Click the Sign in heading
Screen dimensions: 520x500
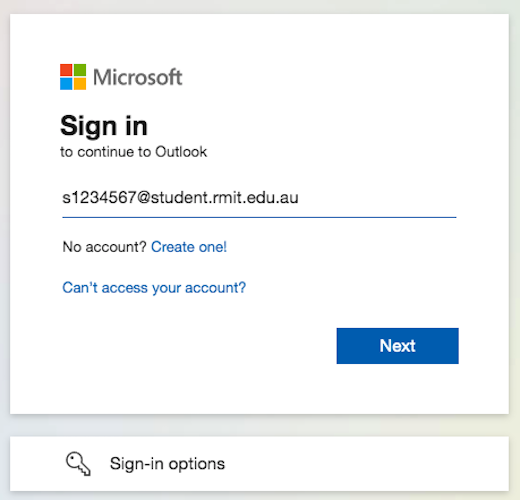[x=104, y=126]
